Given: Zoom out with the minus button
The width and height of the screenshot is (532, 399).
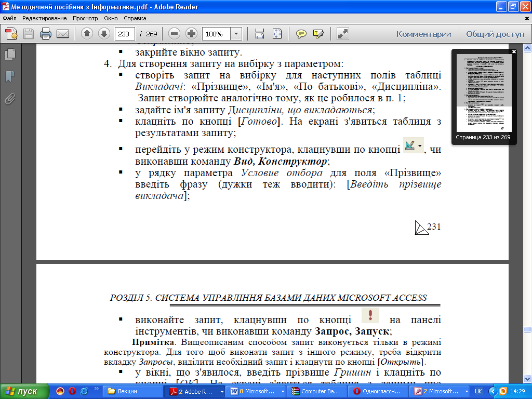Looking at the screenshot, I should (x=174, y=34).
